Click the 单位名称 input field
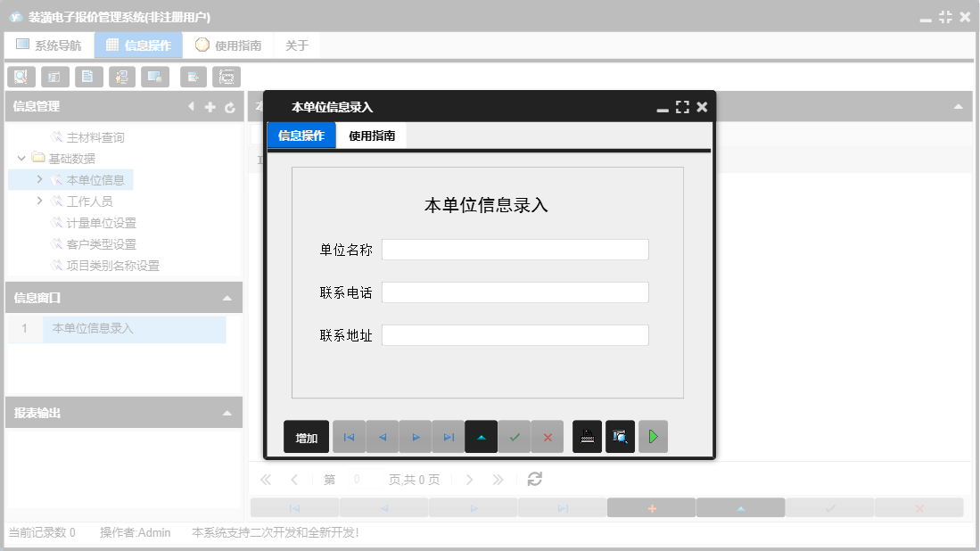The image size is (980, 551). [515, 249]
